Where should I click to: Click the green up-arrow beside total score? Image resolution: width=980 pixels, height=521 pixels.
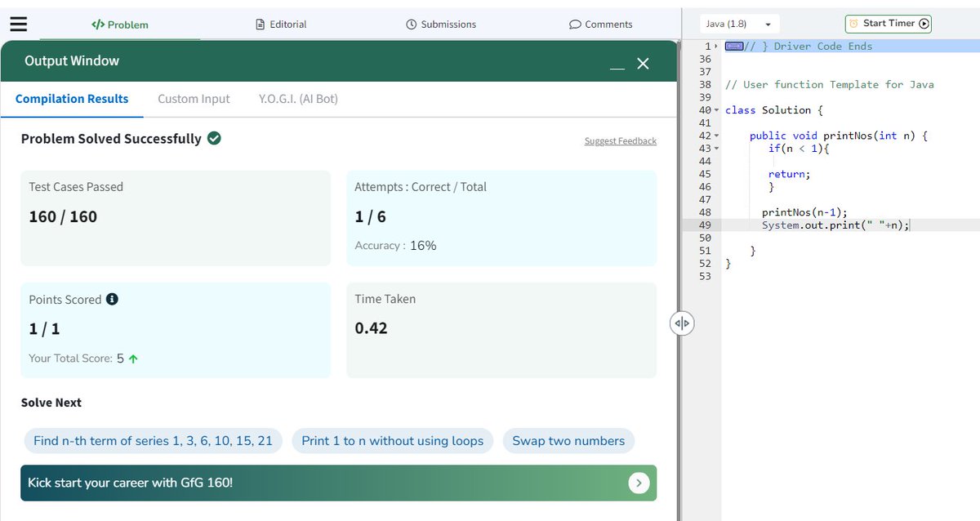point(133,358)
